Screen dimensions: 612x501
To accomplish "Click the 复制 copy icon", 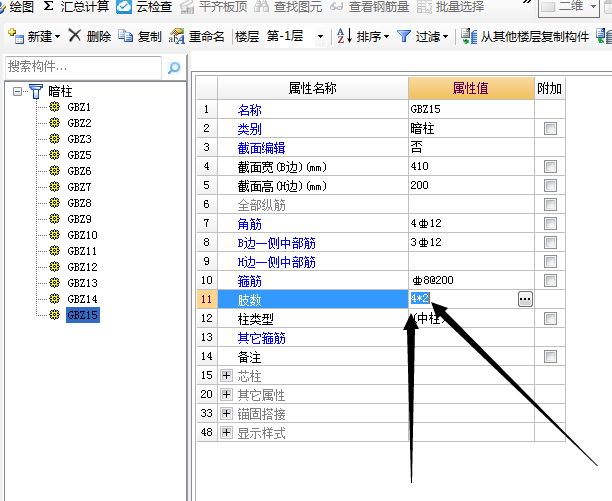I will pyautogui.click(x=126, y=36).
